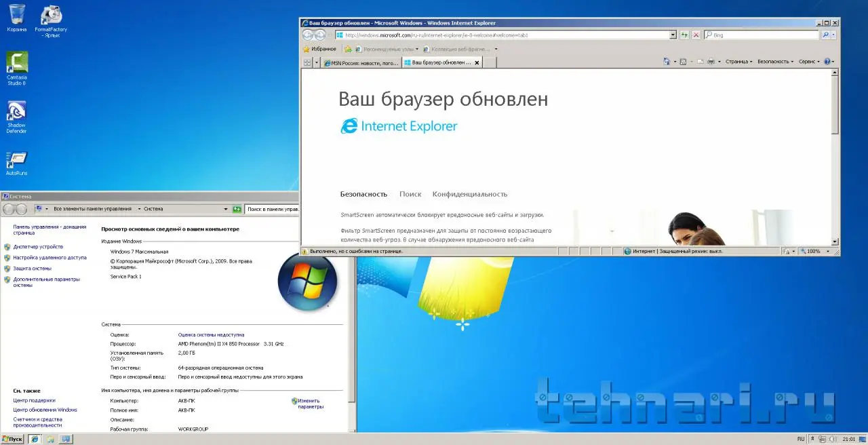
Task: Select the Конфиденциальность page section
Action: point(470,194)
